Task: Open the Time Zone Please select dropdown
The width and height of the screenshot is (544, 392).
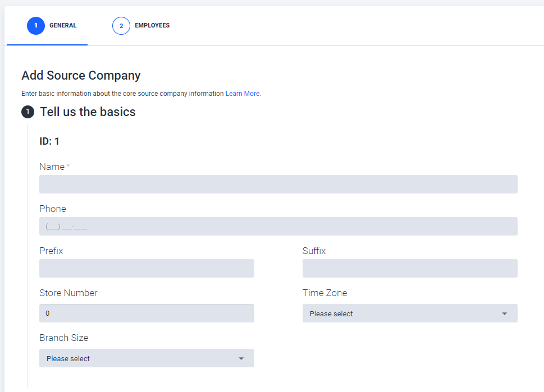Action: point(410,313)
